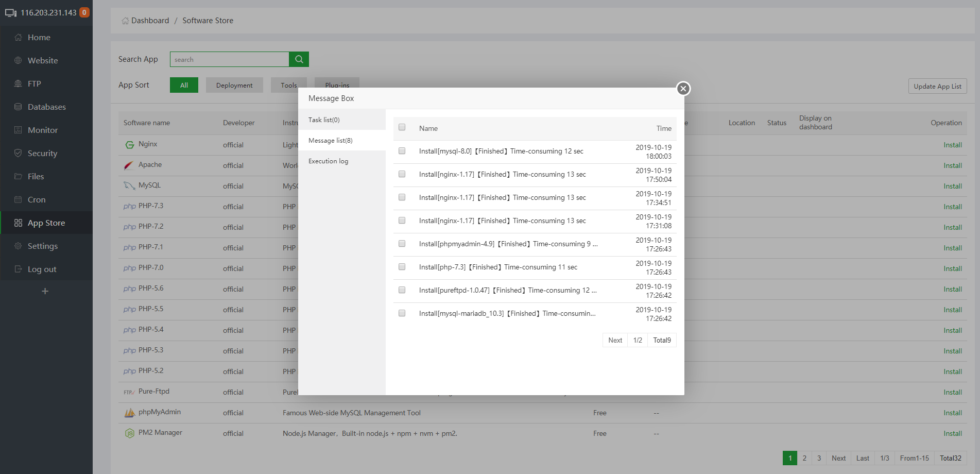
Task: Install the Pure-Ftpd application
Action: [953, 392]
